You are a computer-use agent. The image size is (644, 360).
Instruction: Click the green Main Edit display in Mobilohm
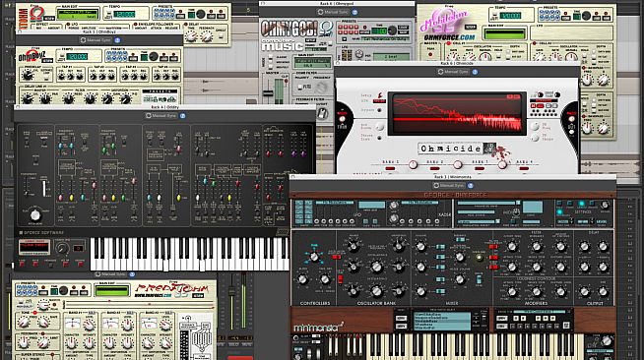click(x=504, y=33)
